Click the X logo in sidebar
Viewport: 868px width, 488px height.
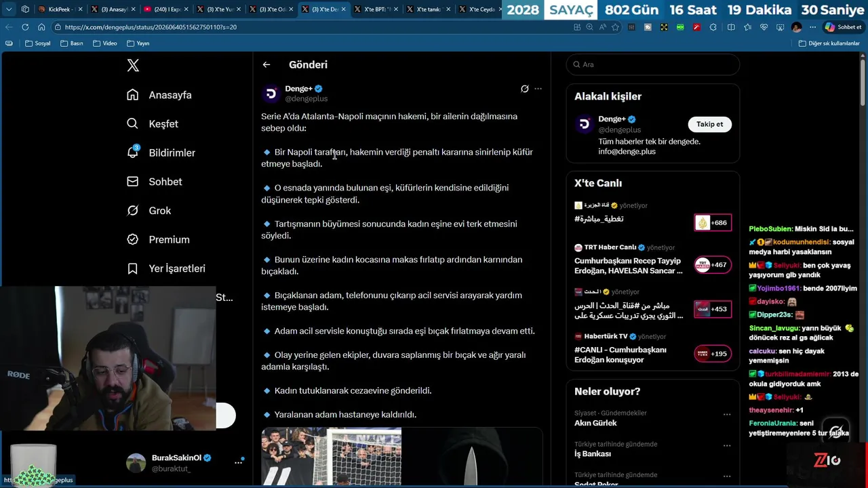[x=133, y=65]
